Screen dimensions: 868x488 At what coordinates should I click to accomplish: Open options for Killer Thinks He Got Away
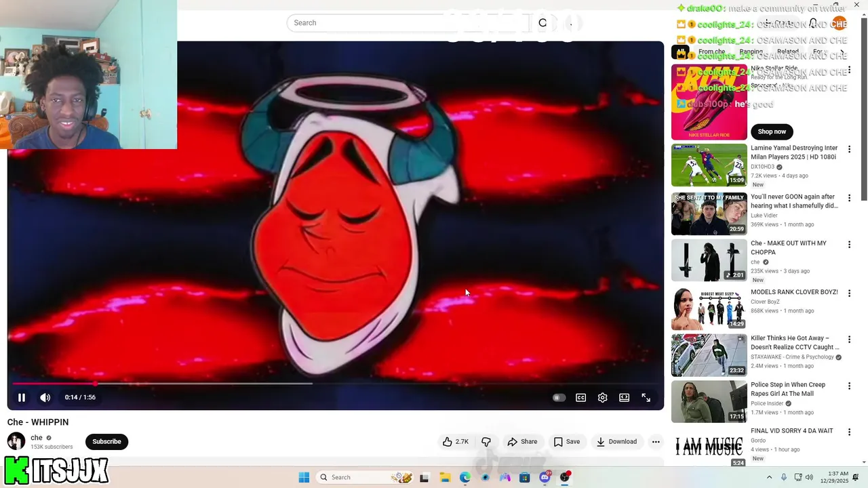tap(849, 340)
